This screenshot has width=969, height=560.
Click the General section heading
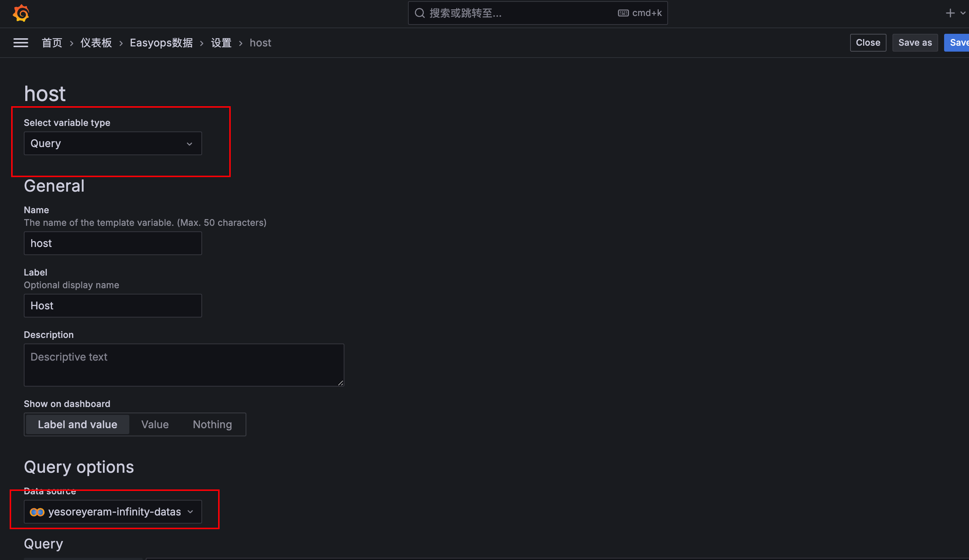point(54,186)
